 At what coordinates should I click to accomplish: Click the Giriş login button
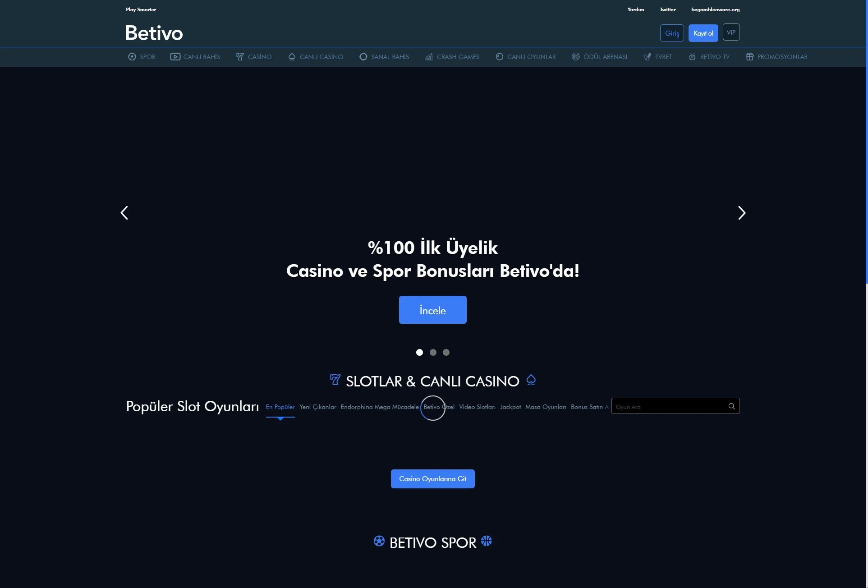(672, 33)
